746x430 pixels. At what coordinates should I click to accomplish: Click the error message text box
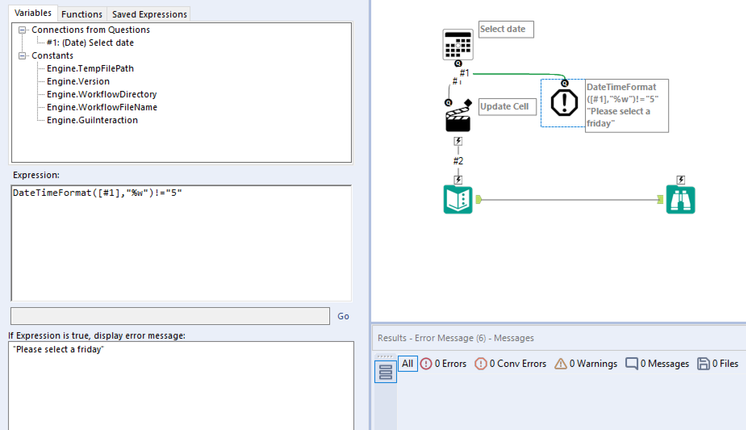[181, 385]
